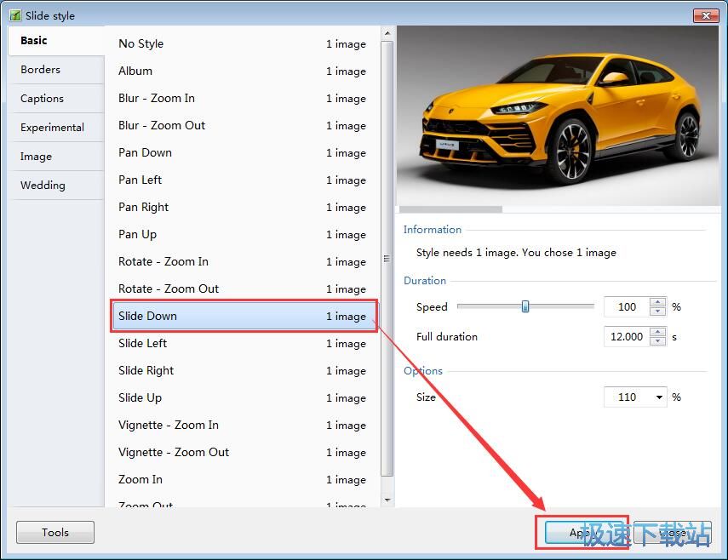
Task: Switch to the Borders category
Action: tap(55, 70)
